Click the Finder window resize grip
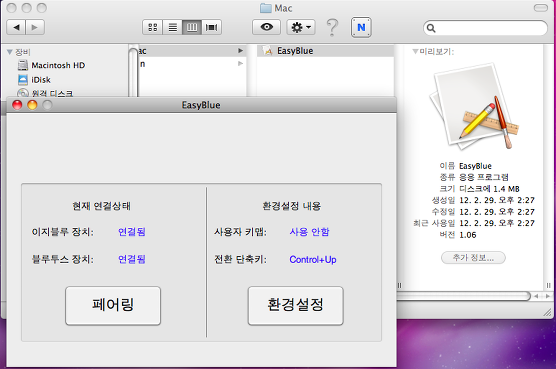The image size is (556, 369). click(548, 312)
